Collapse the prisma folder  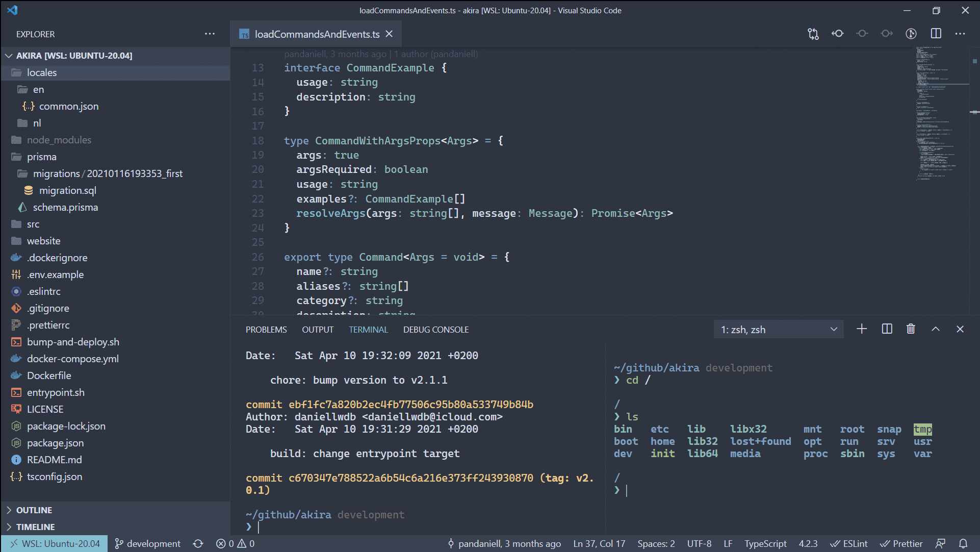[x=115, y=157]
